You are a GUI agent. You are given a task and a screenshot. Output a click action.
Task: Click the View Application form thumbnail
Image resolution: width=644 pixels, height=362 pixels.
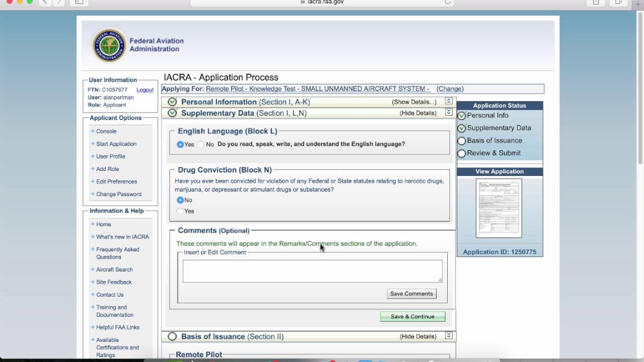point(499,208)
